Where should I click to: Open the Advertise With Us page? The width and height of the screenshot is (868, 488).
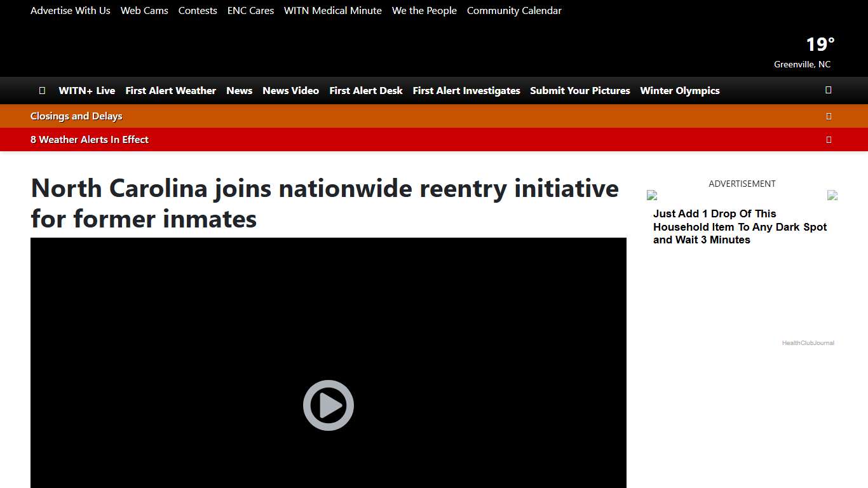(x=70, y=10)
